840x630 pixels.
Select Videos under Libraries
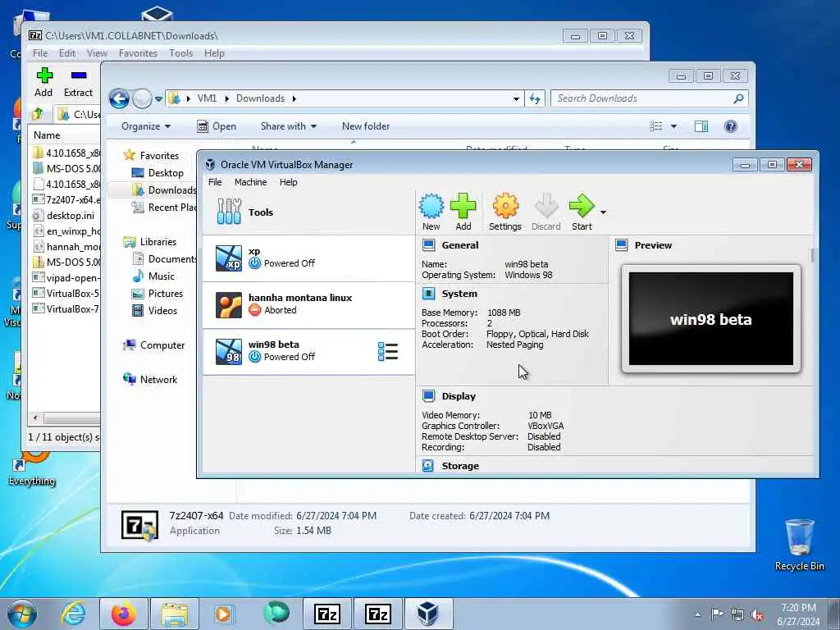point(155,311)
